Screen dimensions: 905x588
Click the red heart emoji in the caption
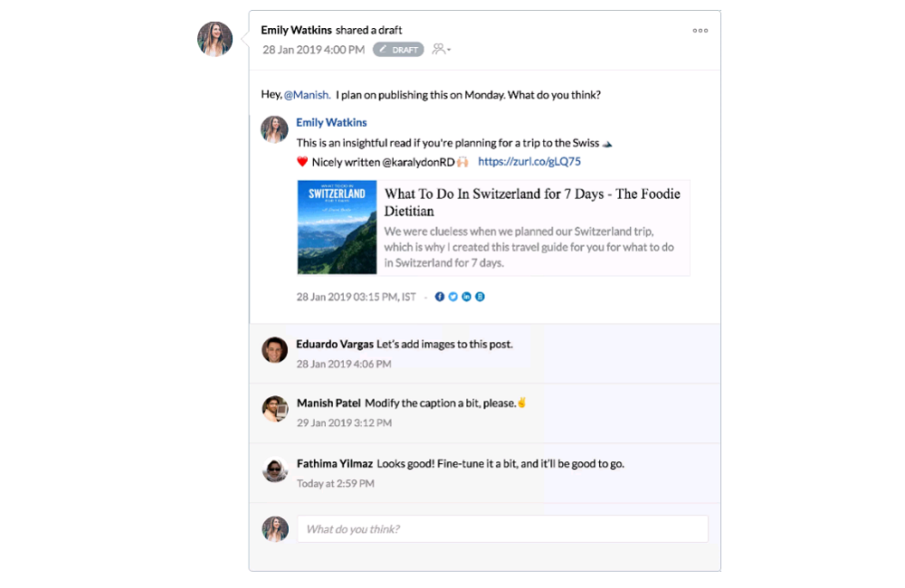tap(302, 162)
